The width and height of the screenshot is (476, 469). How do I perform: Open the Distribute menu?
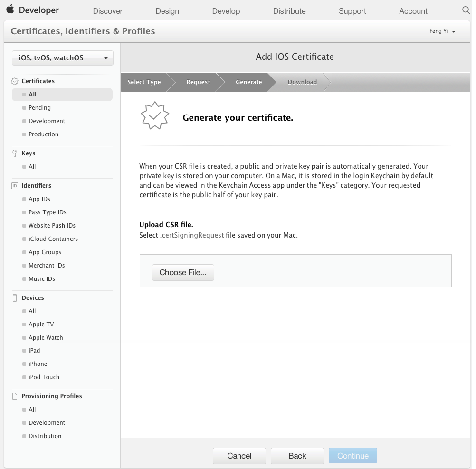click(x=289, y=11)
